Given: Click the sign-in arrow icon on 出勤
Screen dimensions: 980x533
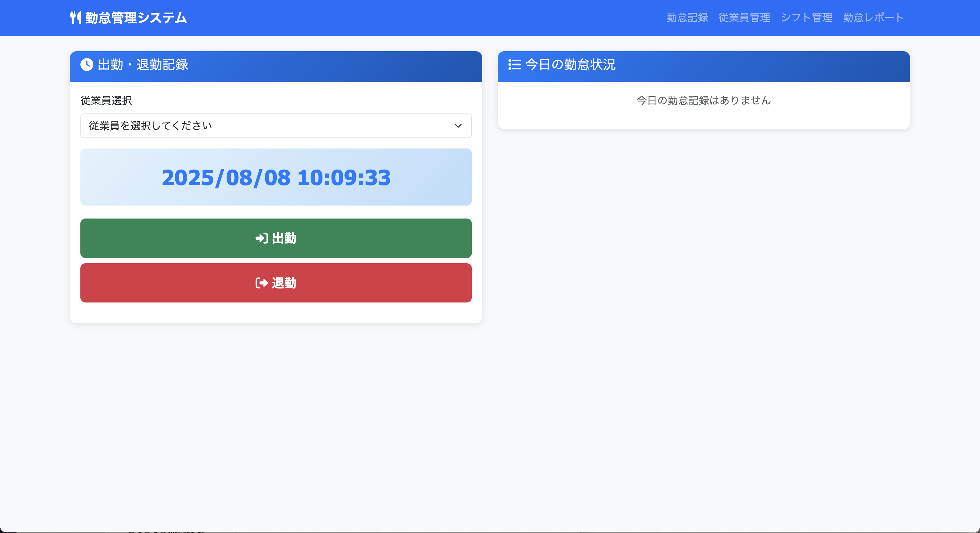Looking at the screenshot, I should [x=262, y=238].
